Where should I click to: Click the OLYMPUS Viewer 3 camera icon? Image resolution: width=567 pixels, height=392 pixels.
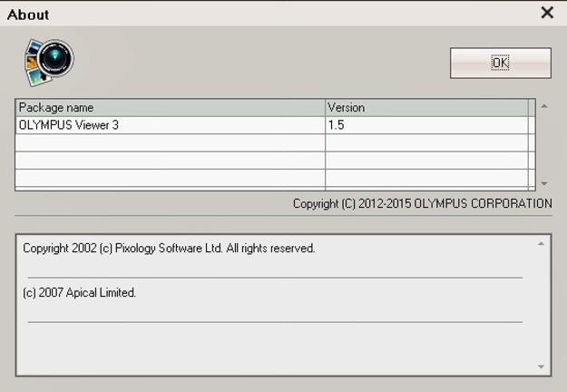click(x=49, y=62)
